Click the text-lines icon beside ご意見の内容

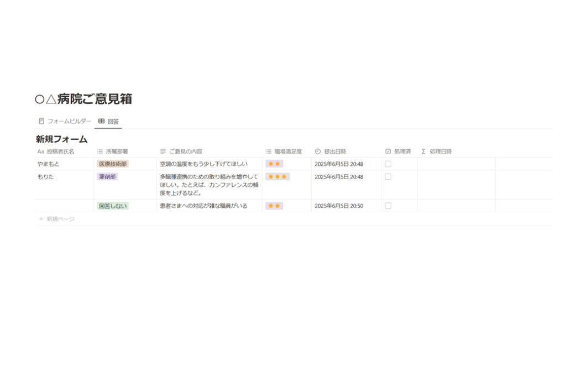pos(163,151)
